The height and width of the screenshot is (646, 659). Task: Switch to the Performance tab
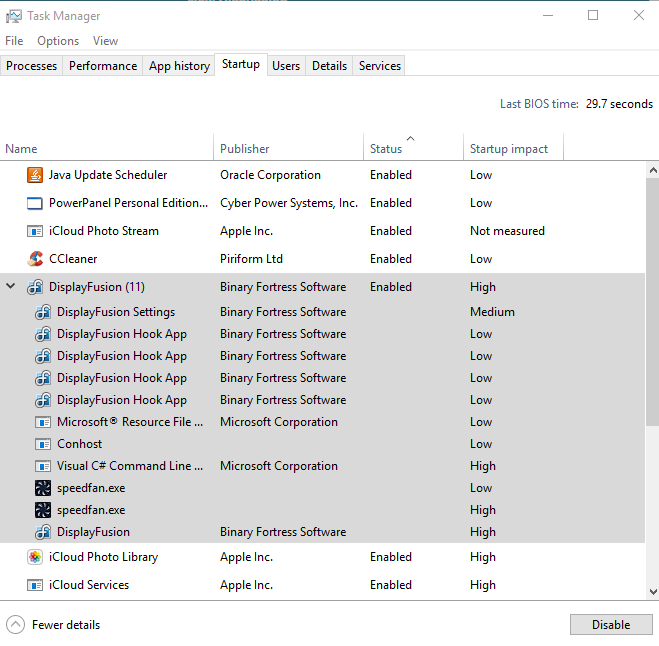coord(103,66)
